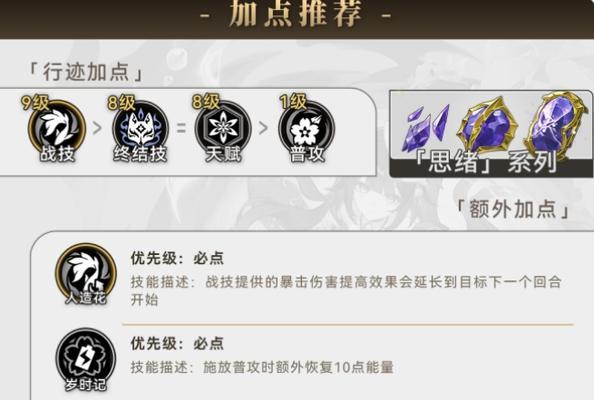This screenshot has width=594, height=400.
Task: Click the 「额外加点」 section heading
Action: click(x=513, y=209)
